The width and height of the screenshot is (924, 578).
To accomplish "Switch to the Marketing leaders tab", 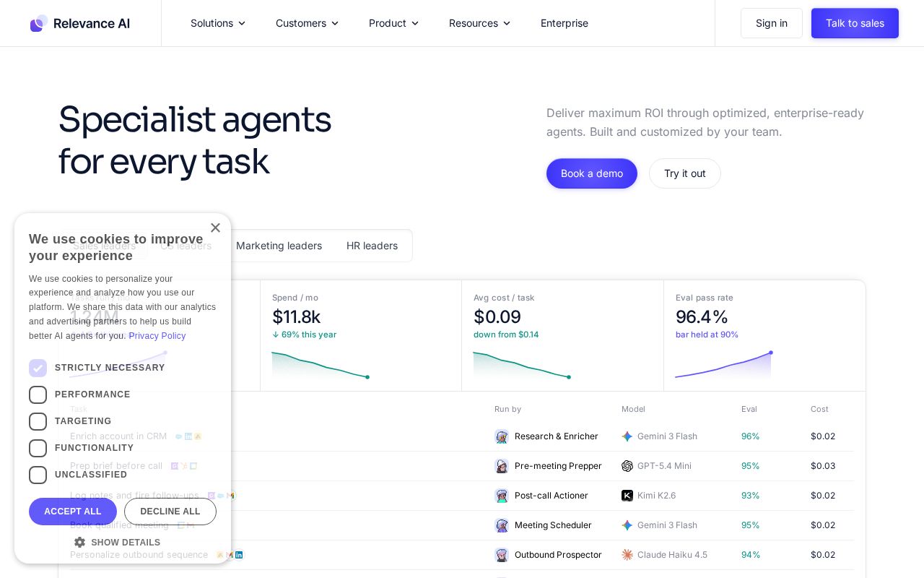I will tap(279, 246).
